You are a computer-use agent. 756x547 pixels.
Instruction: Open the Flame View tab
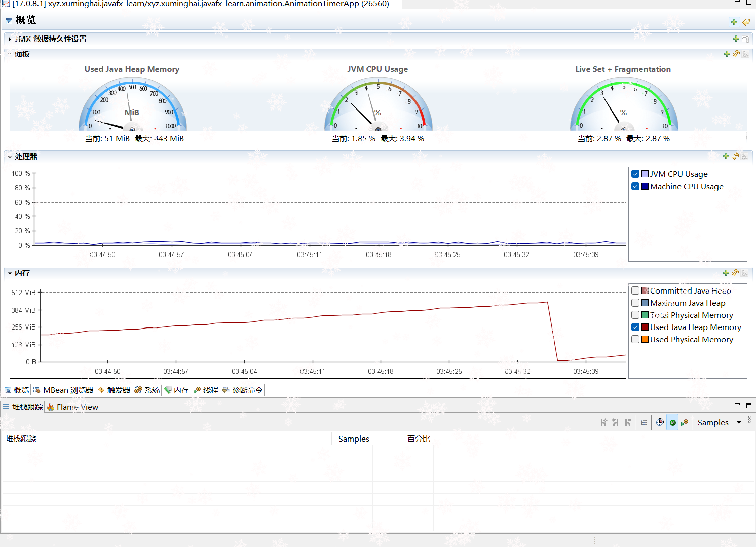click(x=72, y=407)
